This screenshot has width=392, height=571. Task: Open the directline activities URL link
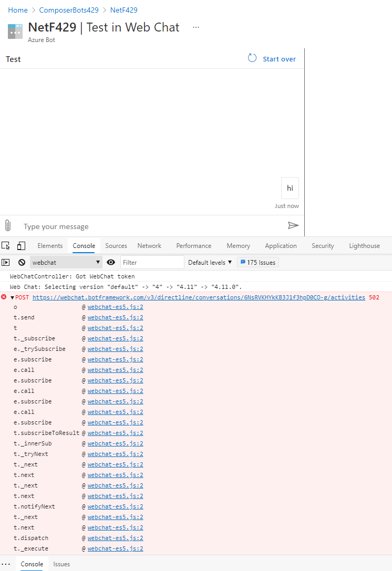click(199, 297)
